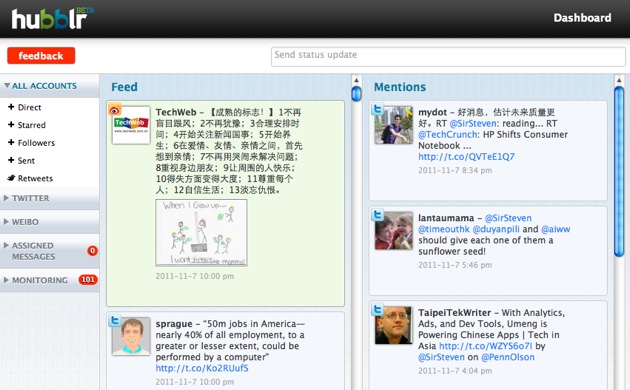
Task: Click the sprague username
Action: tap(173, 324)
